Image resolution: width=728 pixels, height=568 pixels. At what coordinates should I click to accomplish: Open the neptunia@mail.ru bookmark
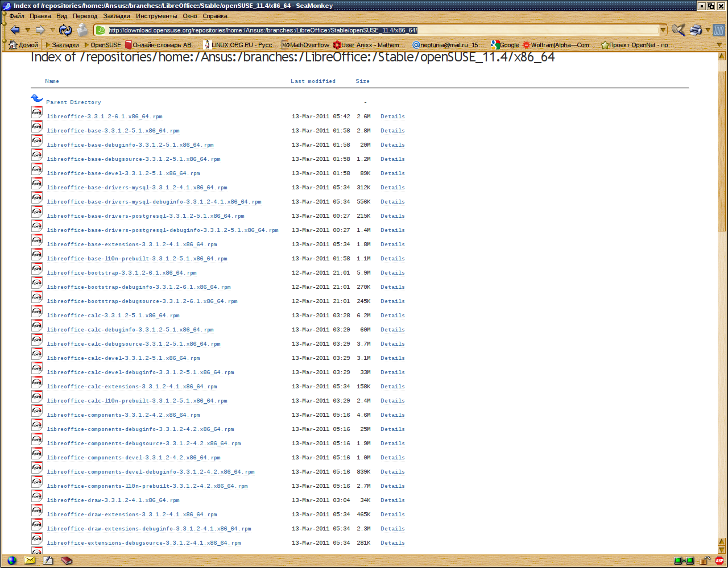[x=449, y=45]
